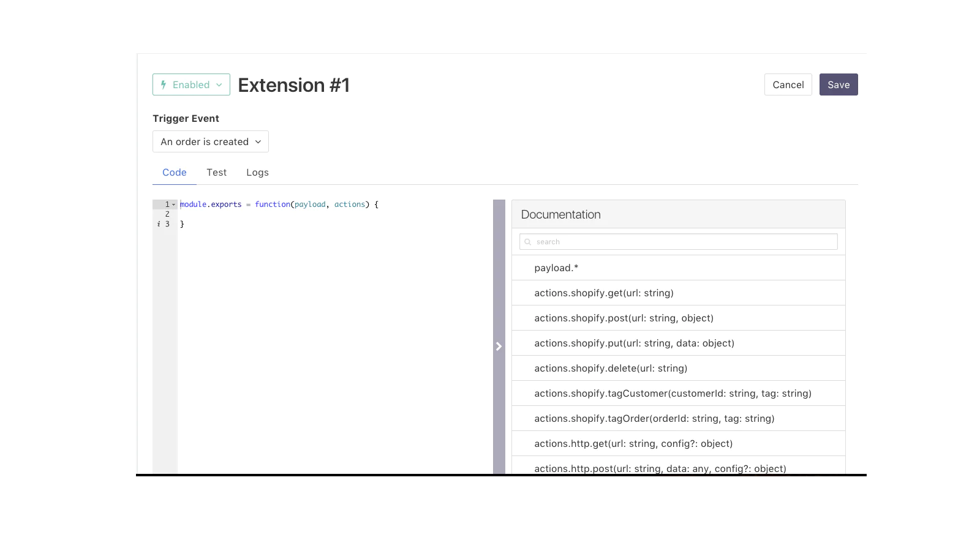
Task: Open actions.shopify.tagCustomer documentation entry
Action: [679, 394]
